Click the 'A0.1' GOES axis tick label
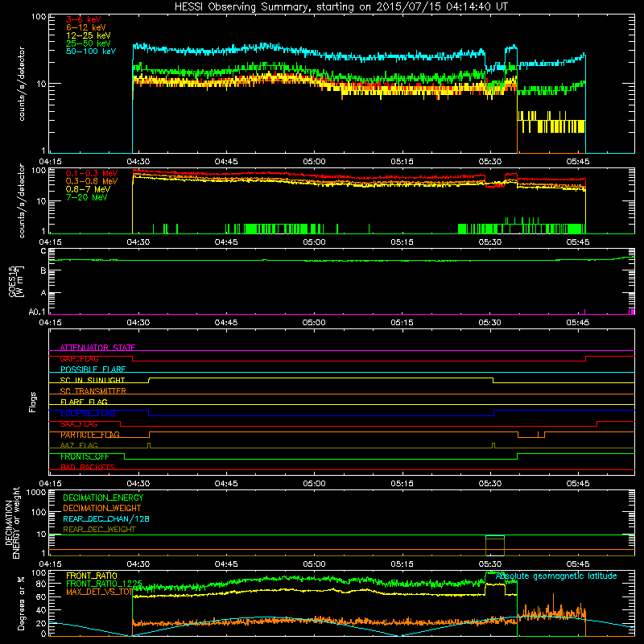Image resolution: width=644 pixels, height=644 pixels. (x=36, y=312)
